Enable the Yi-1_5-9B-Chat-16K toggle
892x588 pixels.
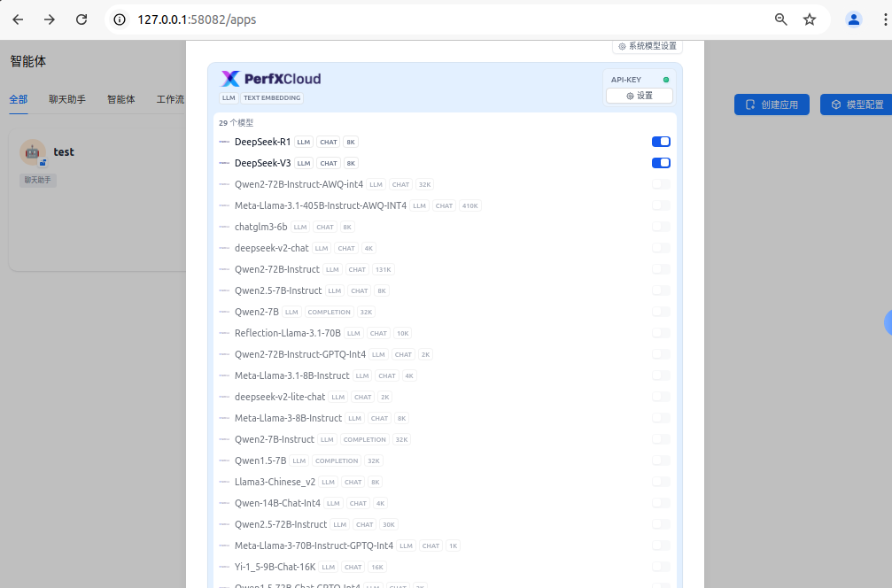coord(661,567)
